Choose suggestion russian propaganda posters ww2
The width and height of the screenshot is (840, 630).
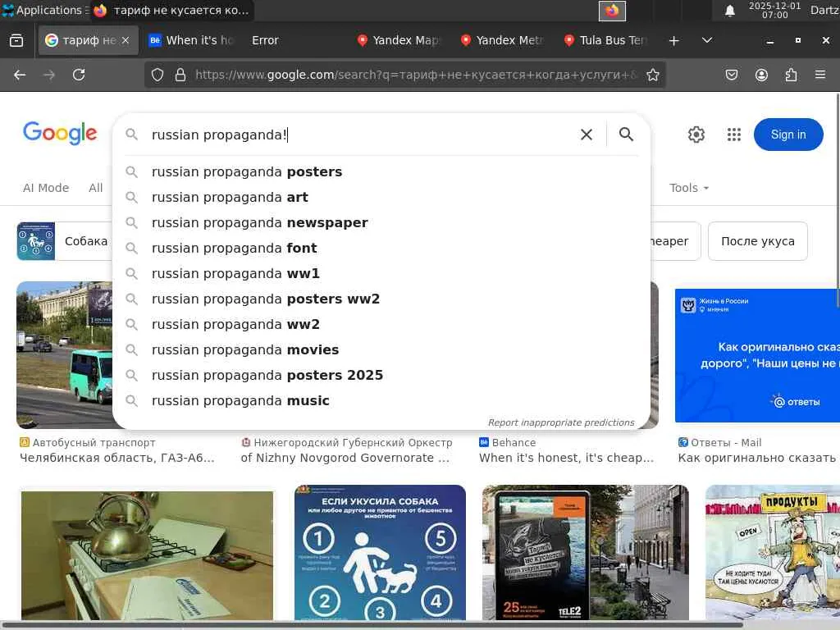381,299
